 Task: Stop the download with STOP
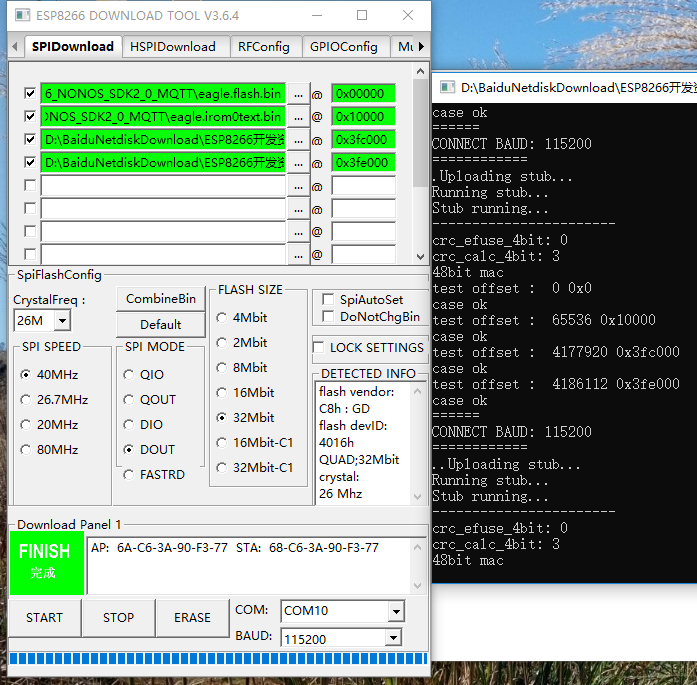click(x=119, y=617)
